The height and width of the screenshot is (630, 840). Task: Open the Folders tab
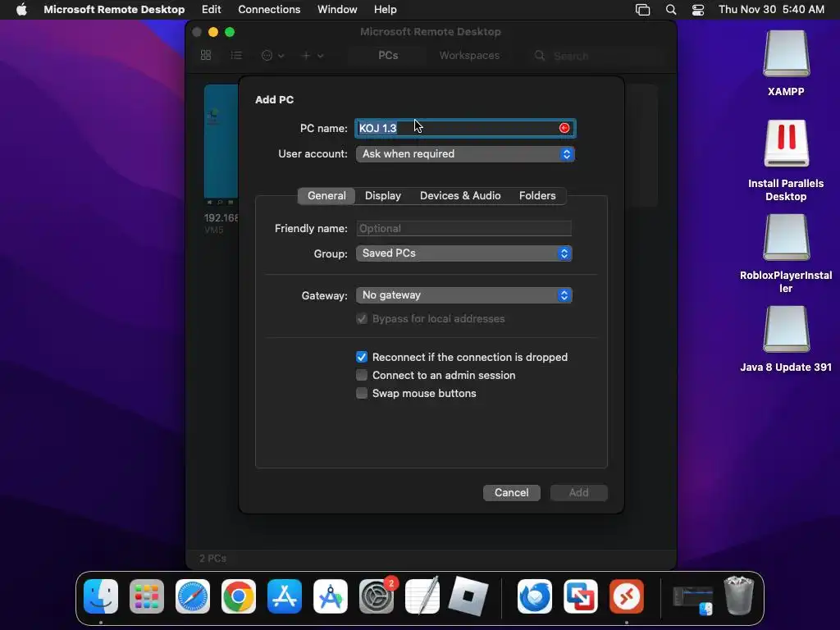click(537, 195)
